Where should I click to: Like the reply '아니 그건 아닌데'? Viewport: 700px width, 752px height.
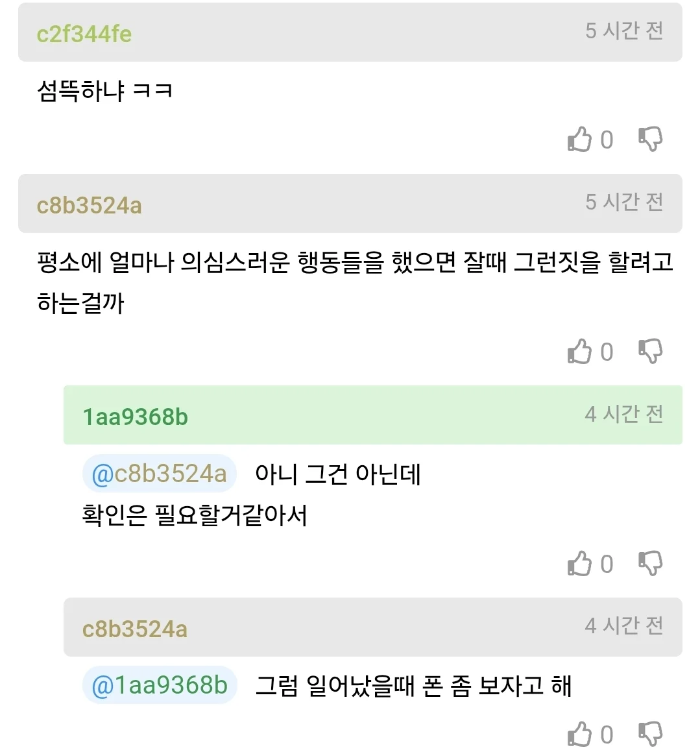tap(579, 564)
